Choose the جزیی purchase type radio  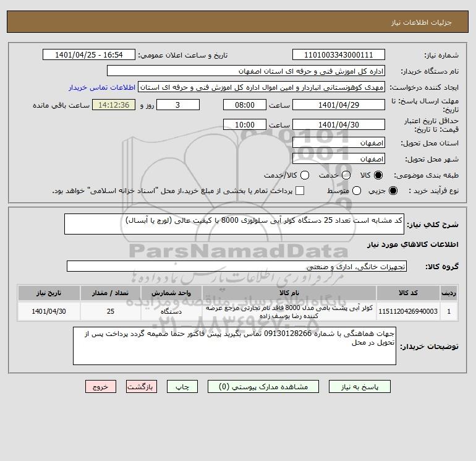[x=393, y=191]
